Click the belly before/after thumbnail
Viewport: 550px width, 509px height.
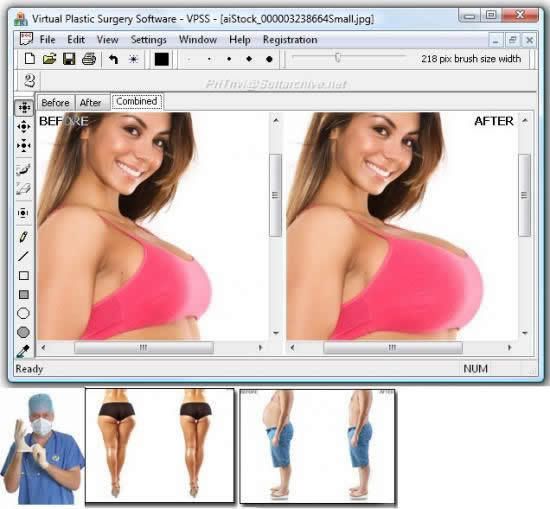[317, 446]
